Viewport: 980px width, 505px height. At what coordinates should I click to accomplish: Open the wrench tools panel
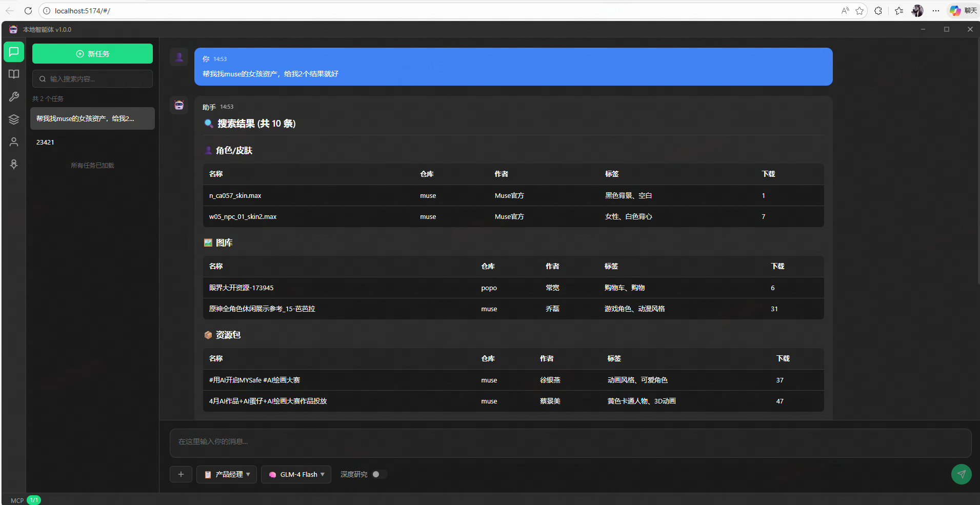(x=14, y=97)
